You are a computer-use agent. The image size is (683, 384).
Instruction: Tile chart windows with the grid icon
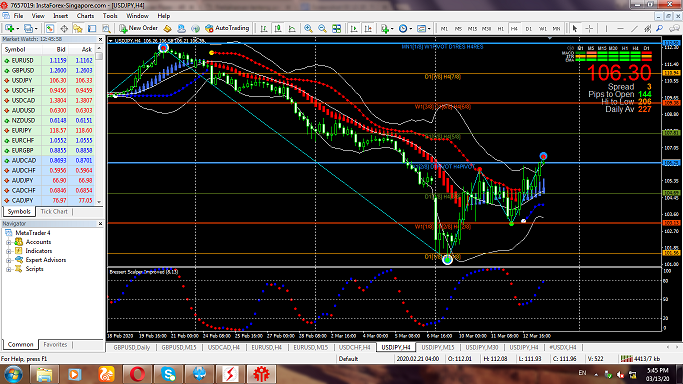point(337,28)
